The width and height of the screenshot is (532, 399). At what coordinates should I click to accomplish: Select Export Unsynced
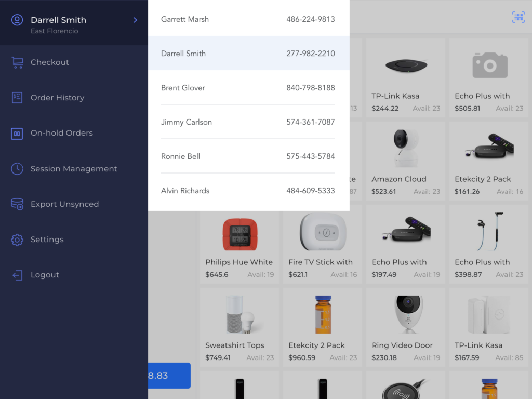[x=65, y=204]
